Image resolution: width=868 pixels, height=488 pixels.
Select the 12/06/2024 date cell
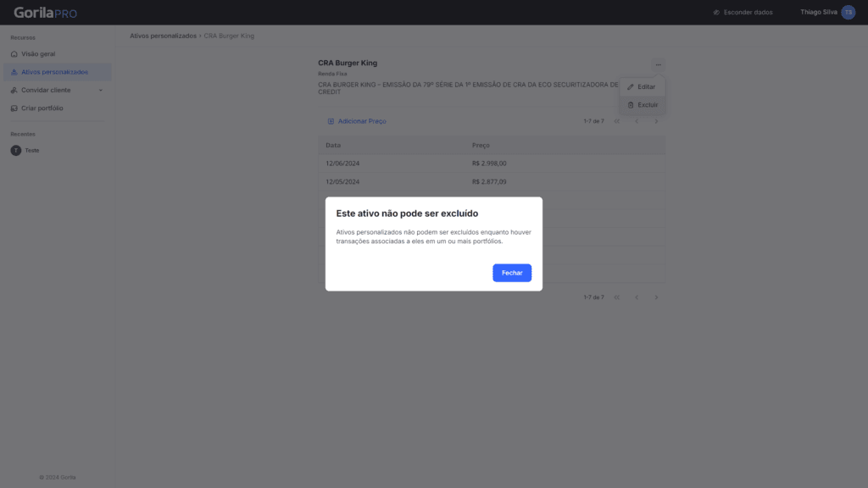(342, 164)
